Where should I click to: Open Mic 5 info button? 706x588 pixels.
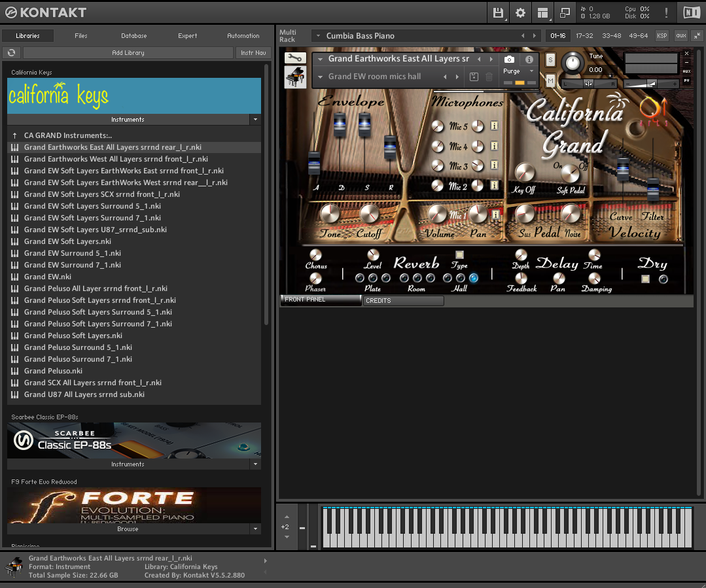pos(494,126)
